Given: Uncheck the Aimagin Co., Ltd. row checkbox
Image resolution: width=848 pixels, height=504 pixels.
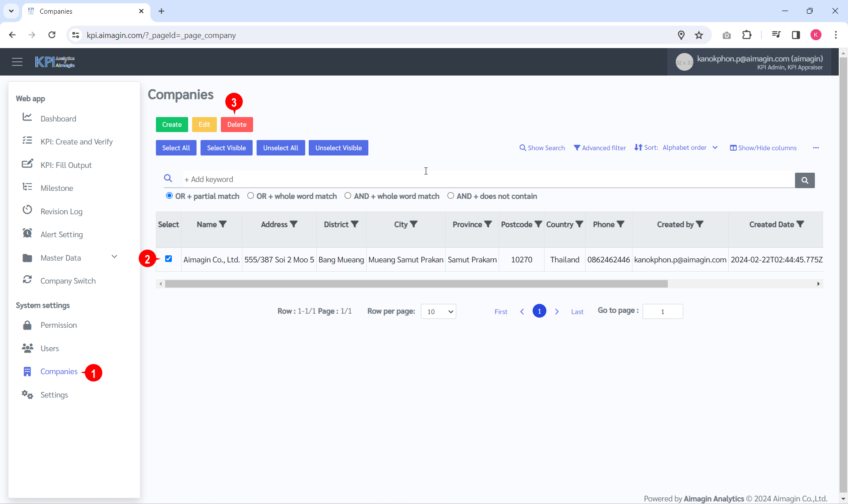Looking at the screenshot, I should click(x=168, y=259).
